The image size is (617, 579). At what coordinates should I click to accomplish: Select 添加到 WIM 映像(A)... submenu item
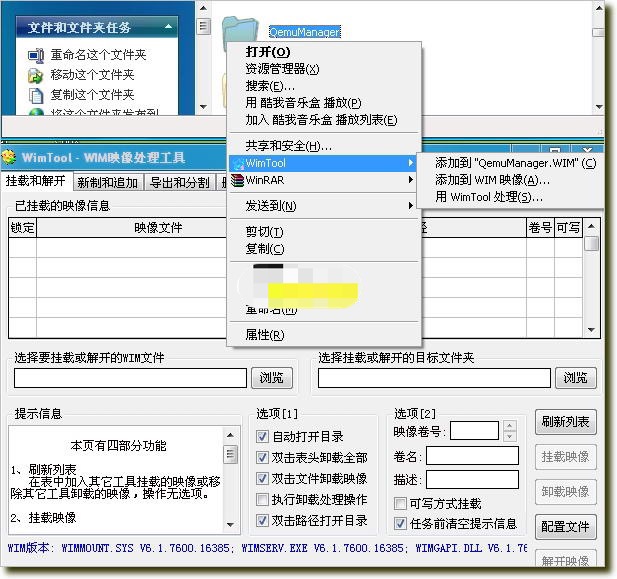click(x=510, y=180)
